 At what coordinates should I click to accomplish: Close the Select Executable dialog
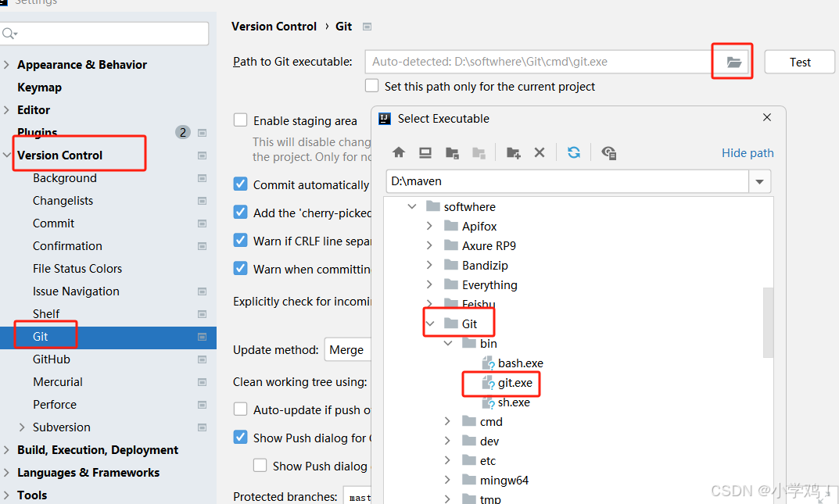pos(767,117)
